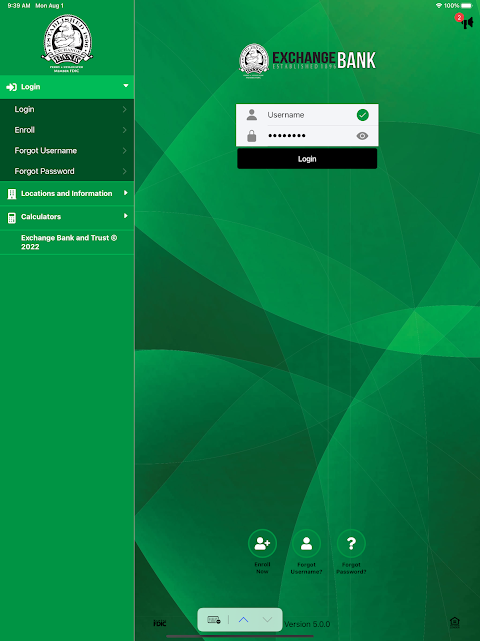Click the FDIC logo at bottom
Viewport: 480px width, 641px height.
[x=159, y=623]
